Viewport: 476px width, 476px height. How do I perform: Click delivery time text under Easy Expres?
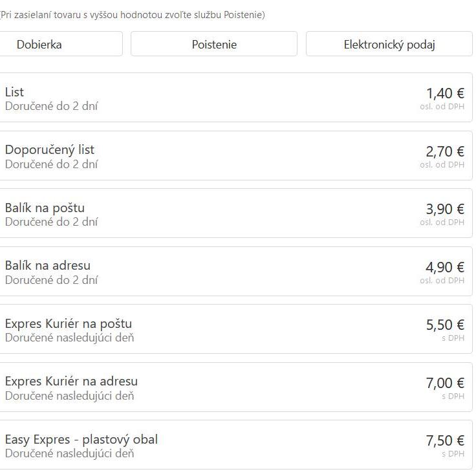(70, 454)
